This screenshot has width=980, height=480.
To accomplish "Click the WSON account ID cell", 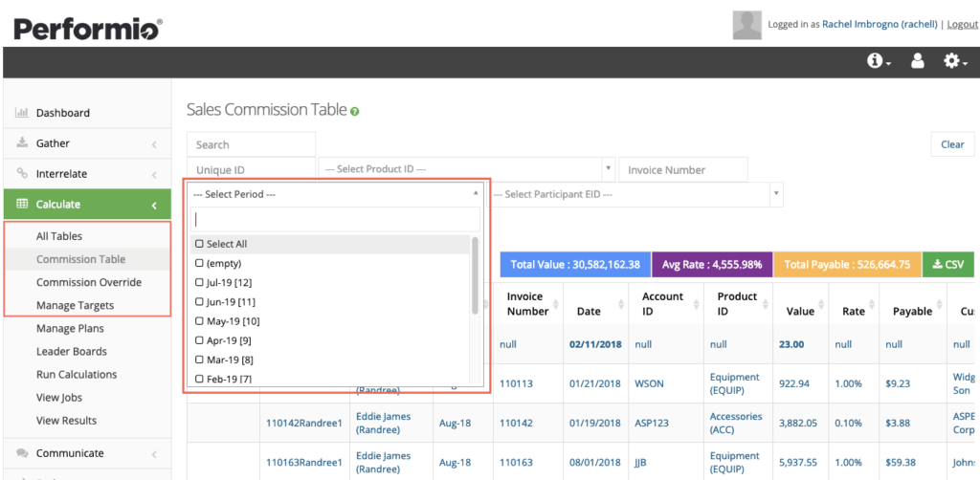I will point(651,383).
